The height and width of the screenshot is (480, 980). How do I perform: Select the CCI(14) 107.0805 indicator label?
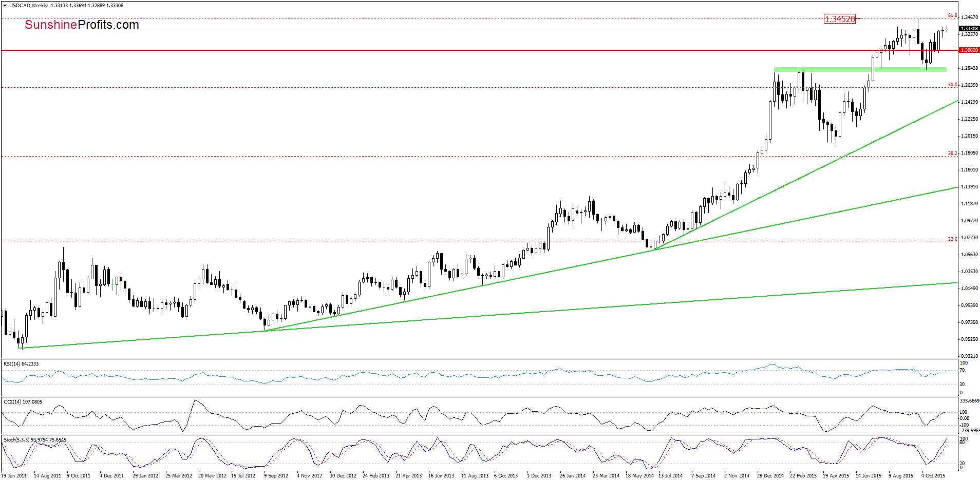point(23,402)
